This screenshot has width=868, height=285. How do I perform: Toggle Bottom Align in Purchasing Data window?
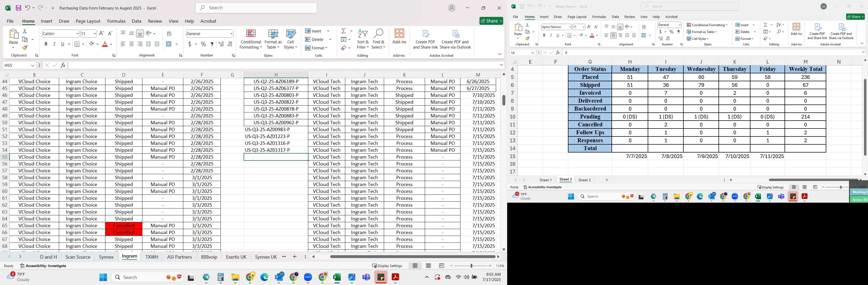coord(140,33)
